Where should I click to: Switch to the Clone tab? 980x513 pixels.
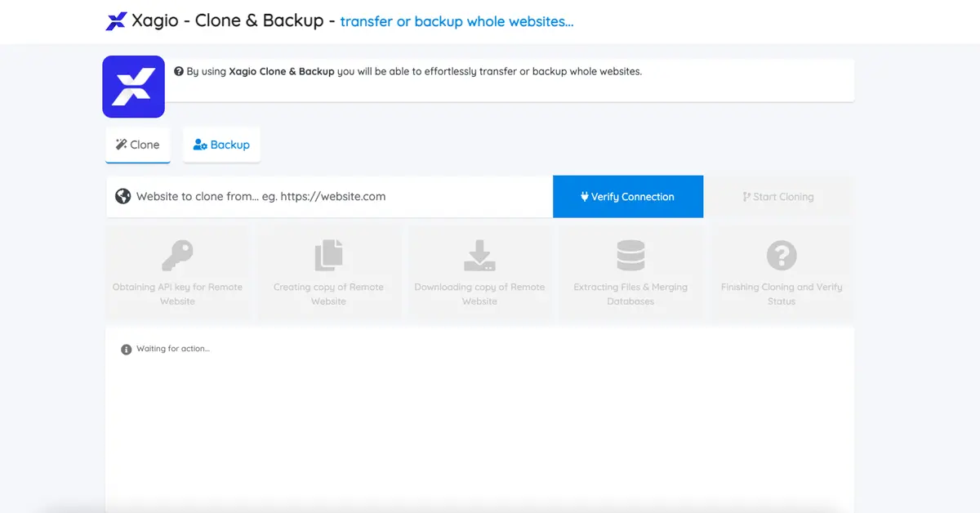tap(138, 145)
